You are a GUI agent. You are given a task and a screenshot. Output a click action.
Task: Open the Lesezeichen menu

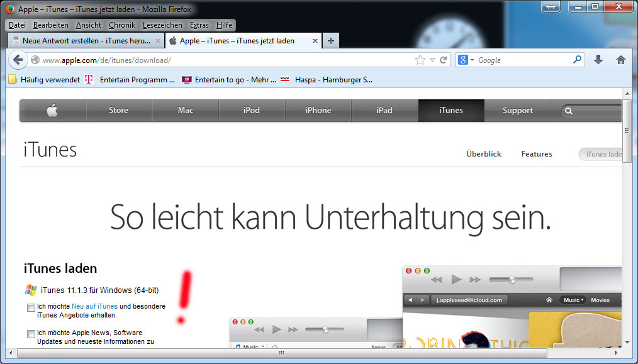click(162, 25)
